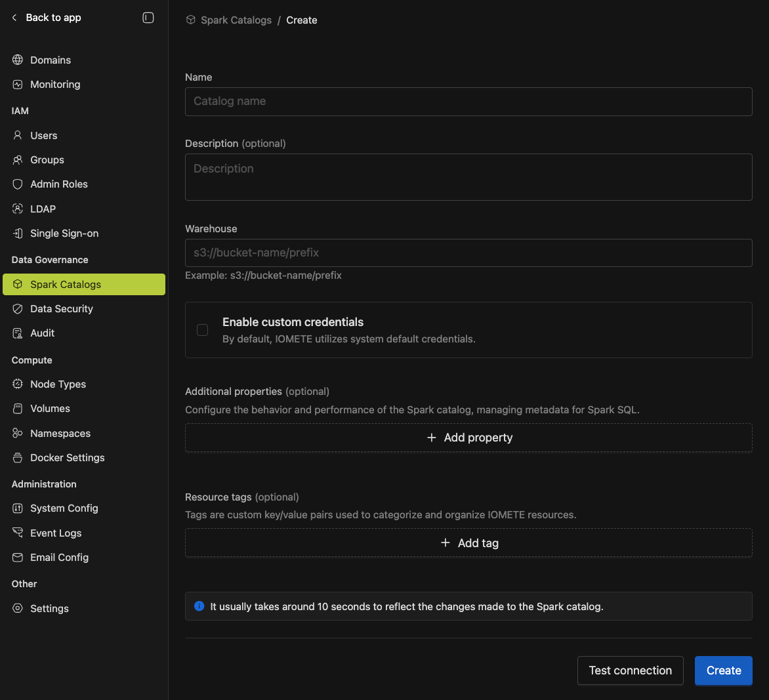
Task: Collapse the sidebar with the toggle control
Action: [148, 18]
